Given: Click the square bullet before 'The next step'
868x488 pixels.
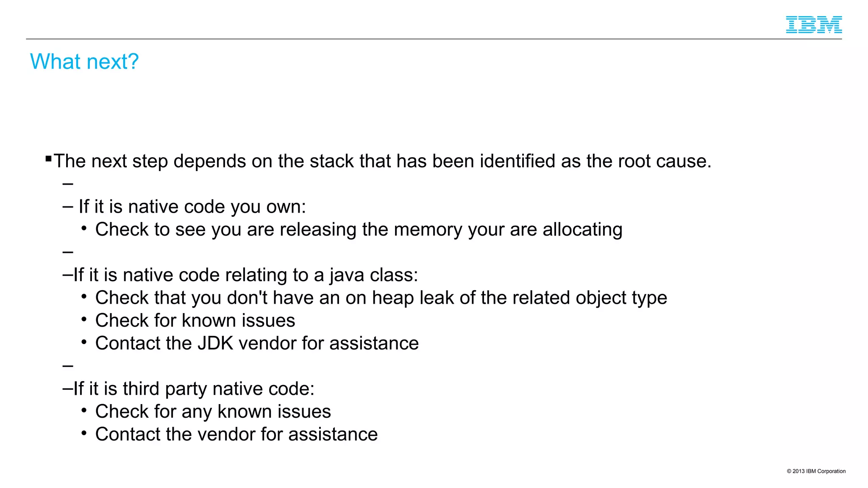Looking at the screenshot, I should pos(48,159).
